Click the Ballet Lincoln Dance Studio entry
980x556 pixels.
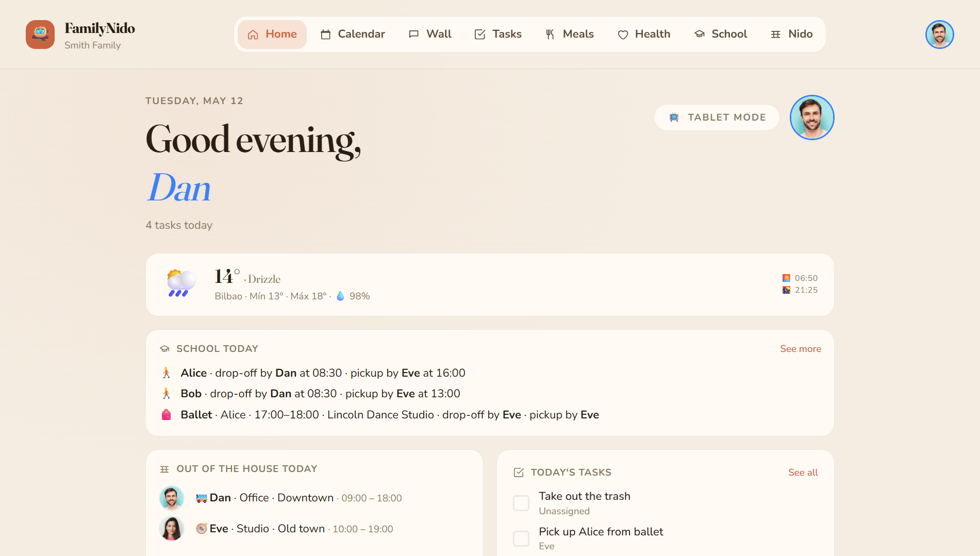point(390,415)
